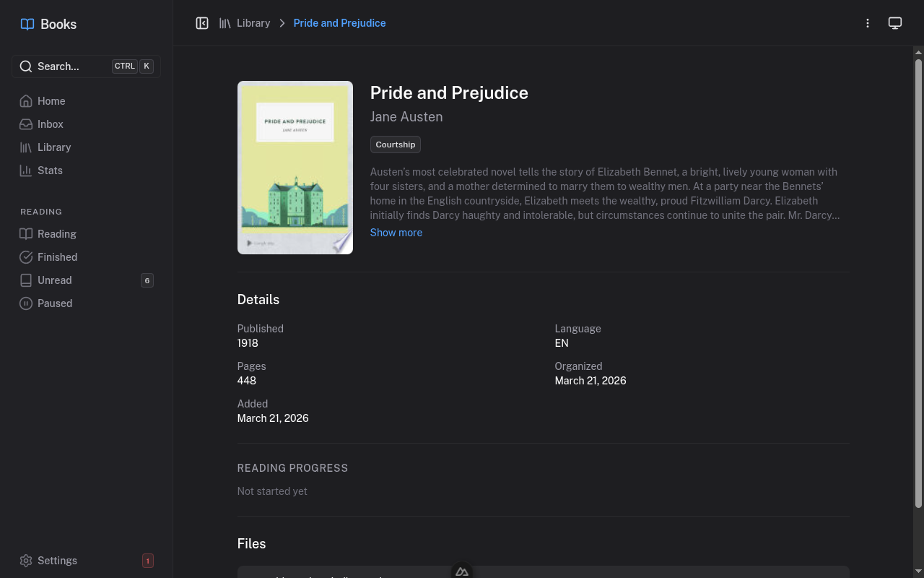Click the Courtship tag
Image resolution: width=924 pixels, height=578 pixels.
click(396, 144)
